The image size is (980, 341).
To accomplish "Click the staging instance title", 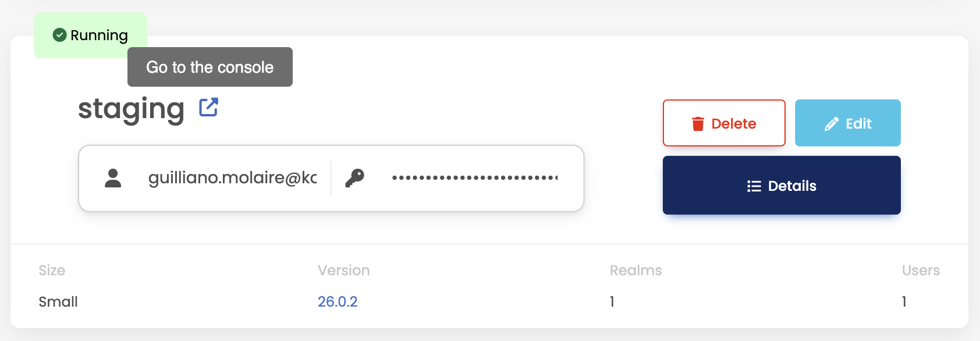I will coord(131,109).
